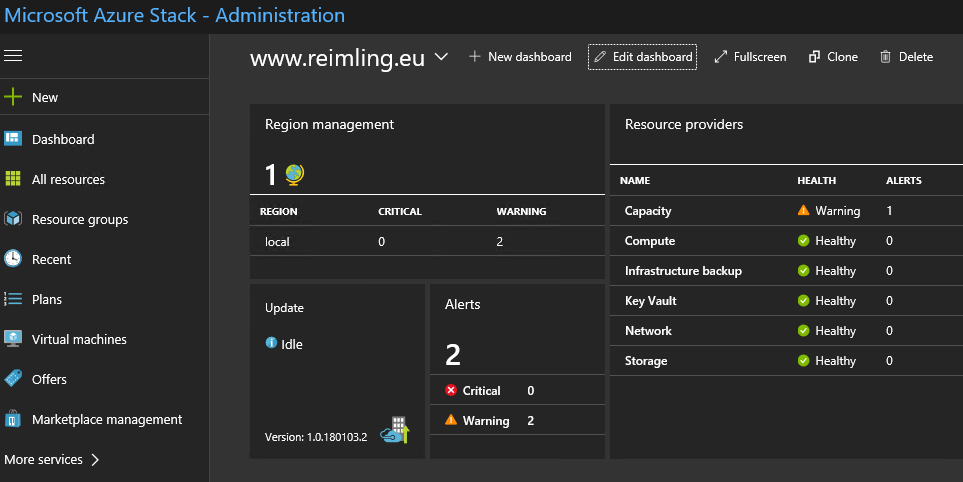Click the Offers tag icon
The image size is (963, 482).
13,378
